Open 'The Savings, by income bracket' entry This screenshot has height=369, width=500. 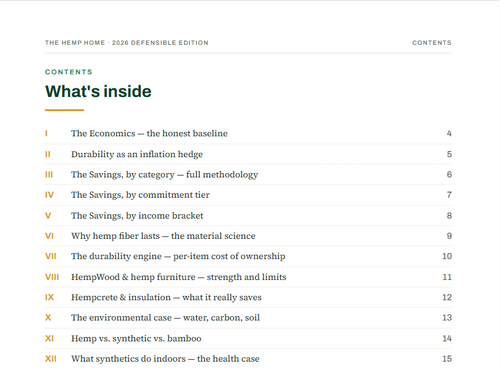[137, 216]
